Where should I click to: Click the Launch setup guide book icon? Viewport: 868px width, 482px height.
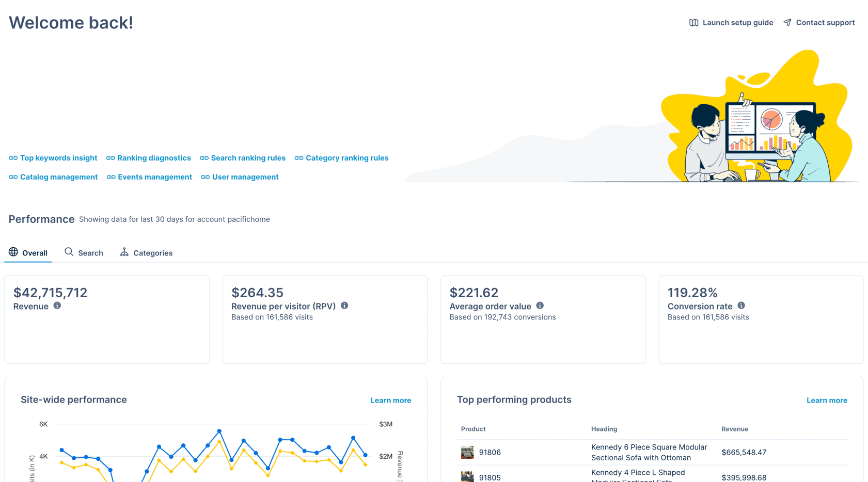694,23
